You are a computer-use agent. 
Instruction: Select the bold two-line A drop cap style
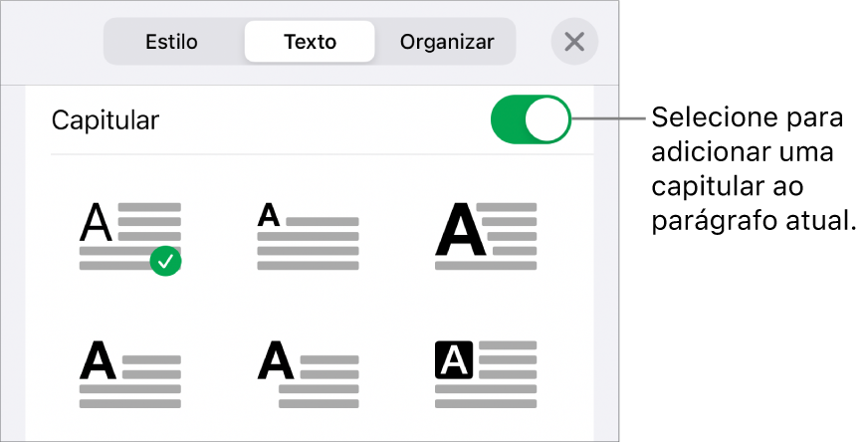pos(130,374)
